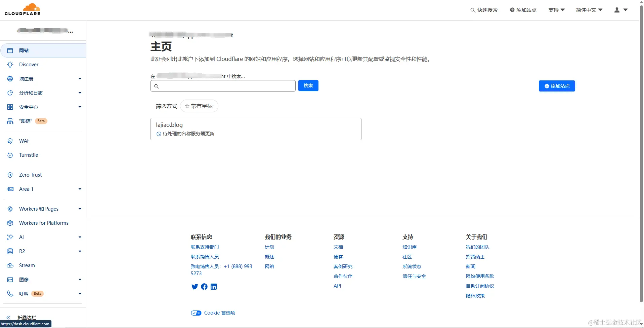Viewport: 644px width, 328px height.
Task: Click the truncated account name in sidebar
Action: (x=45, y=31)
